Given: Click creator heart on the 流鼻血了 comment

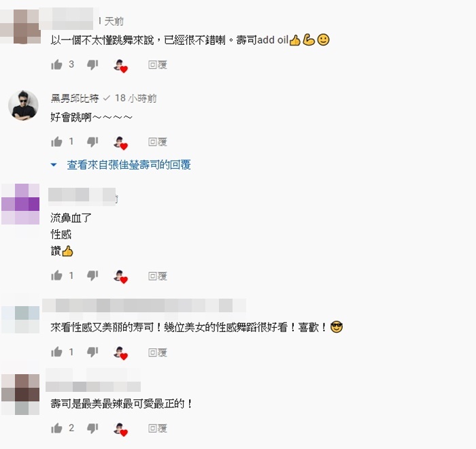Looking at the screenshot, I should pos(121,277).
